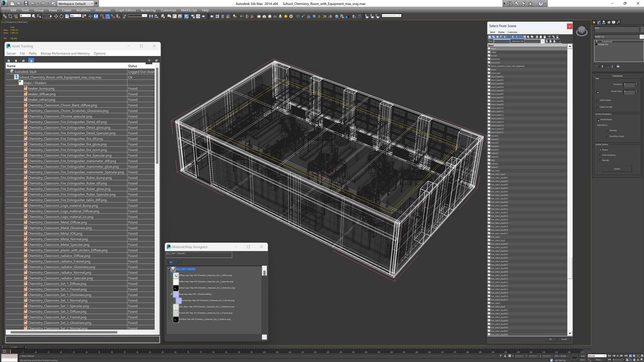Toggle Smooth Result checkbox
644x362 pixels.
click(598, 120)
